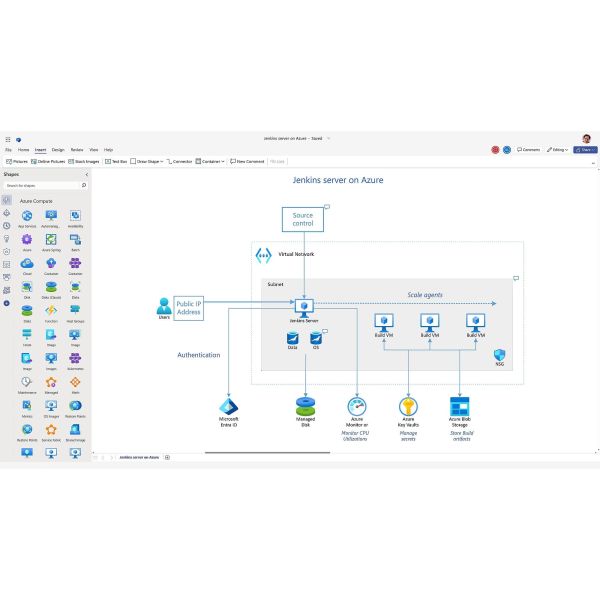Screen dimensions: 600x600
Task: Select the Microsoft Entra ID icon
Action: click(x=228, y=407)
